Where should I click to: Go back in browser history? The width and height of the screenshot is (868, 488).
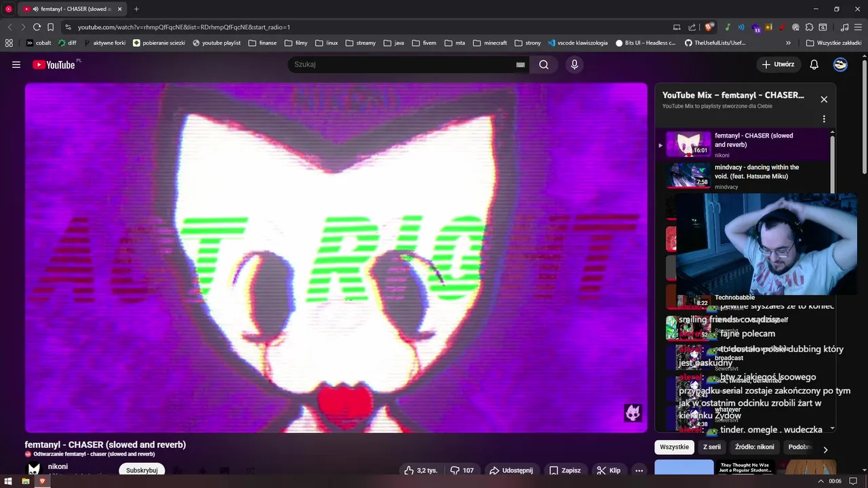[9, 27]
